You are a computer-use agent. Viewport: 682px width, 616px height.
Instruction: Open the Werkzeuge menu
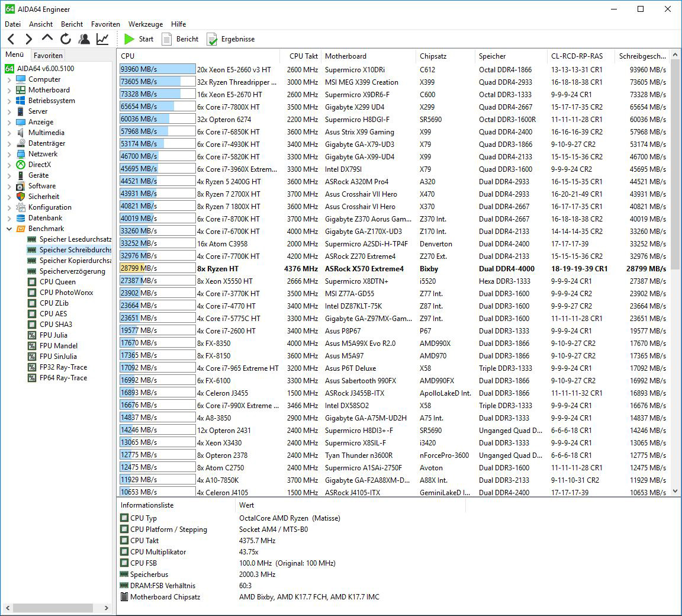pyautogui.click(x=145, y=24)
